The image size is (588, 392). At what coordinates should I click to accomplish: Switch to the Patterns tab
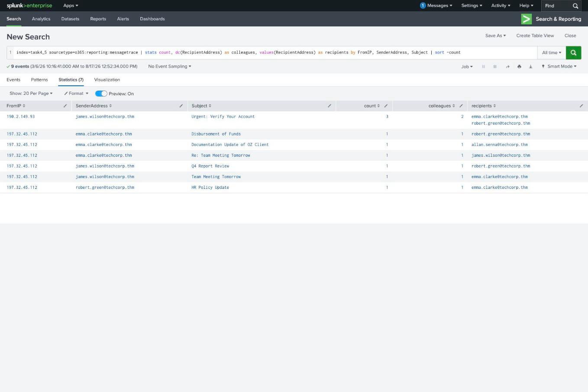[39, 80]
